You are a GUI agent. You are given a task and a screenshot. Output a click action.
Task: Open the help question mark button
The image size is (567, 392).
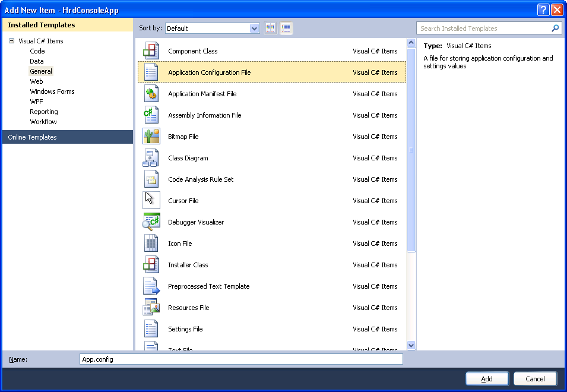tap(543, 10)
